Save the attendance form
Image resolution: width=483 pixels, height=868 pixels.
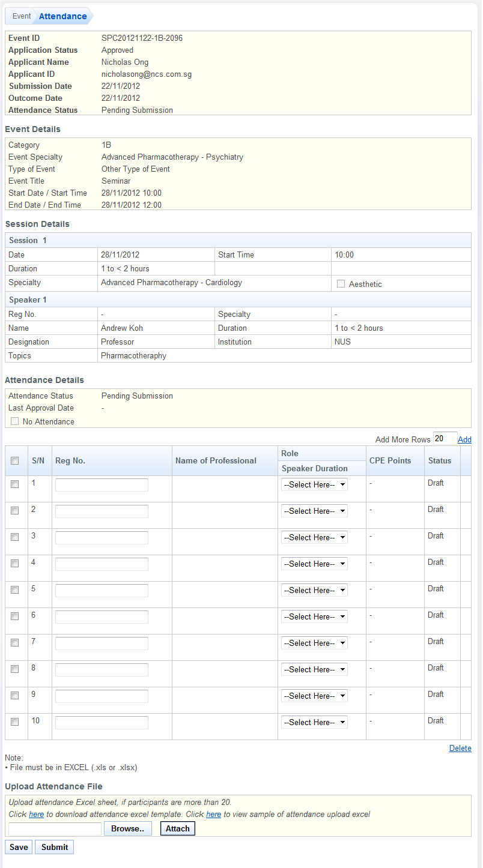point(19,847)
